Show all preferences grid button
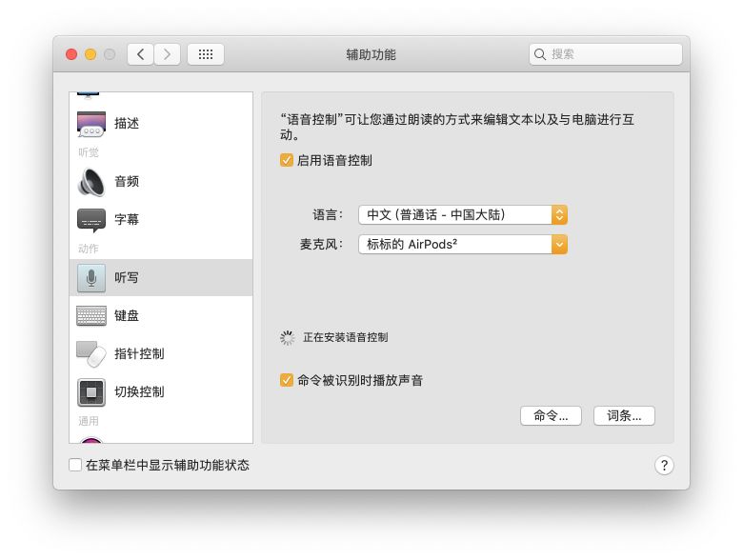 [206, 54]
